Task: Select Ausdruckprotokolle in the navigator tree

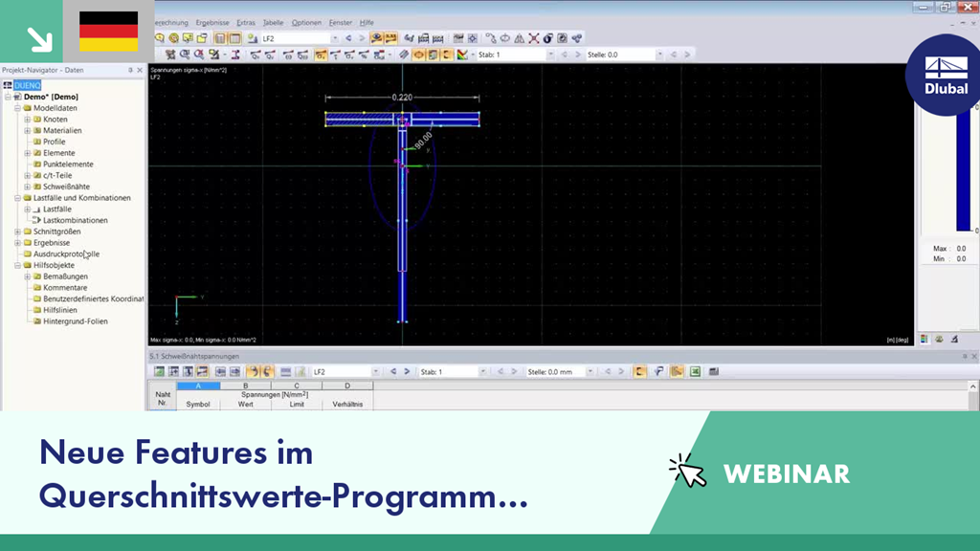Action: click(66, 254)
